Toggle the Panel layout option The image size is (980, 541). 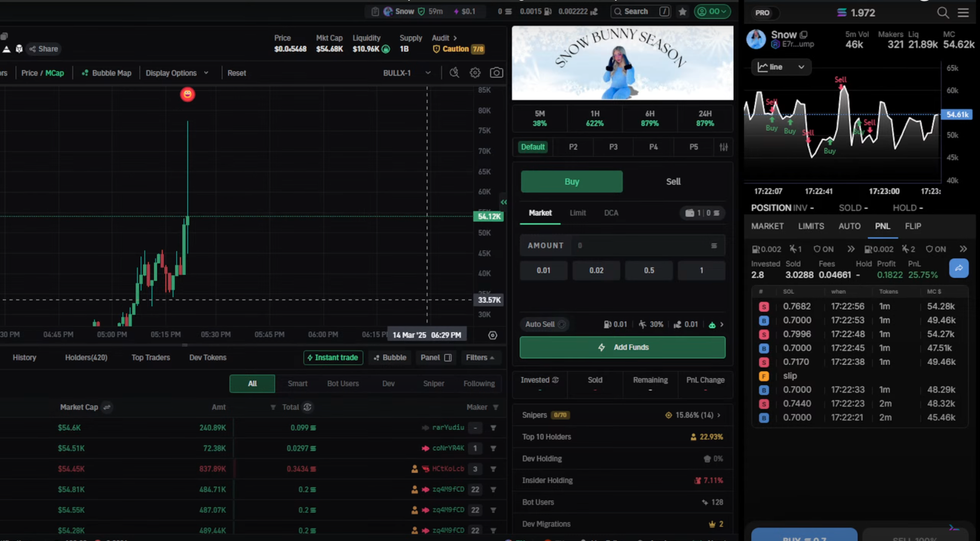pos(436,358)
